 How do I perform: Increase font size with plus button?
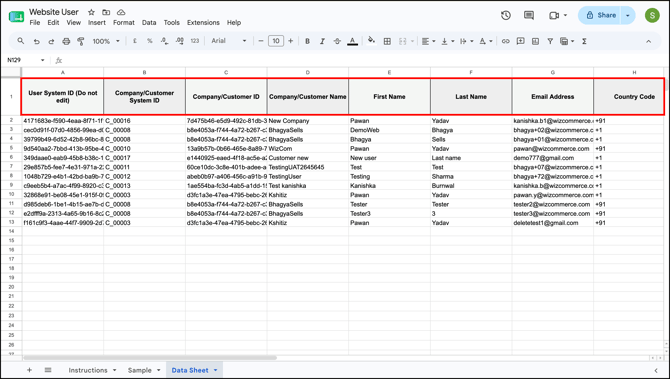pos(291,41)
